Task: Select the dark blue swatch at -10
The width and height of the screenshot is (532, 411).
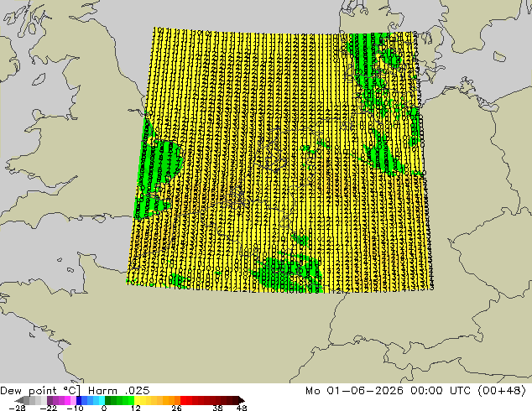Action: pyautogui.click(x=79, y=400)
